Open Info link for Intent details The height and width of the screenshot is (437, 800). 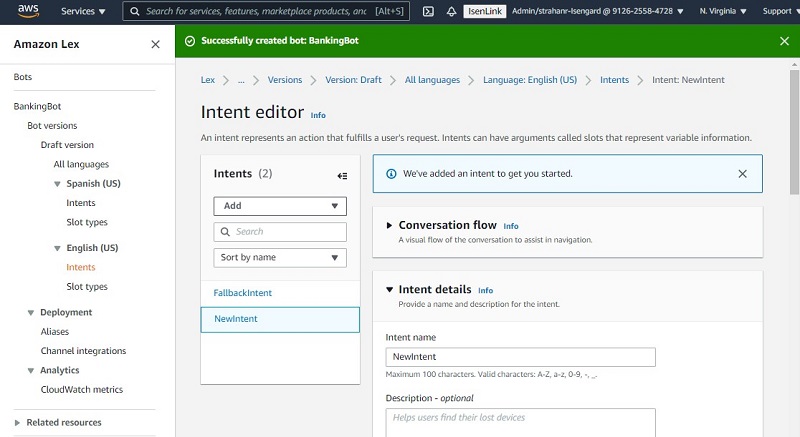pyautogui.click(x=485, y=290)
